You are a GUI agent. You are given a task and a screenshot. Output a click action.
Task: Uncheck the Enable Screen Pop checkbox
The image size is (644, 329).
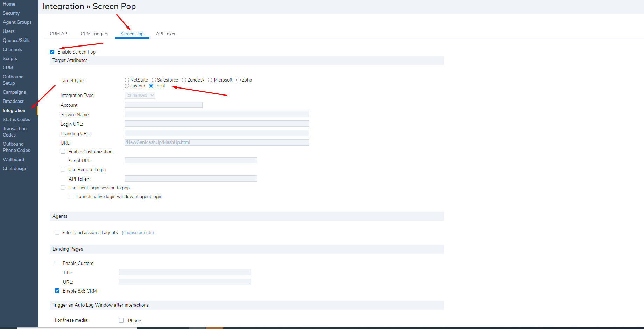click(x=52, y=52)
